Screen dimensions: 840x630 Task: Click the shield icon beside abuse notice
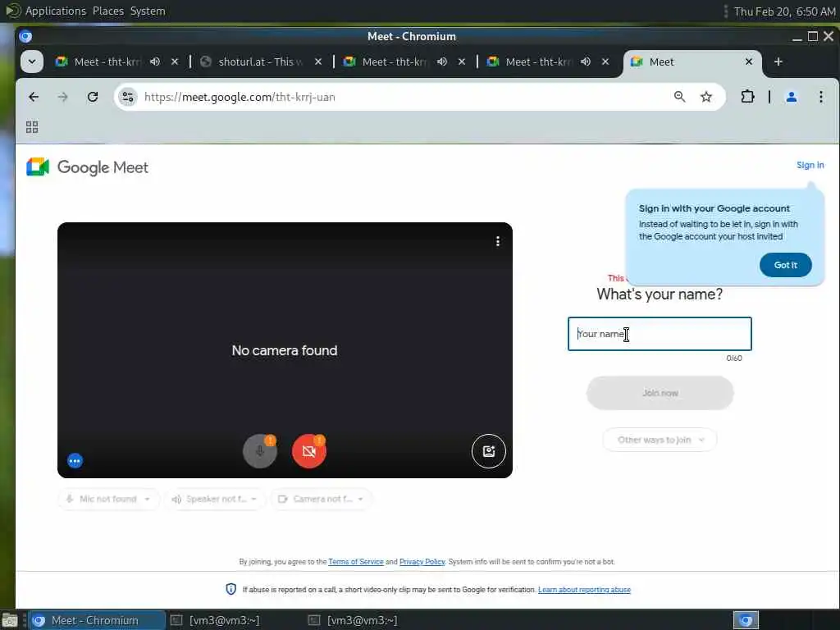231,589
